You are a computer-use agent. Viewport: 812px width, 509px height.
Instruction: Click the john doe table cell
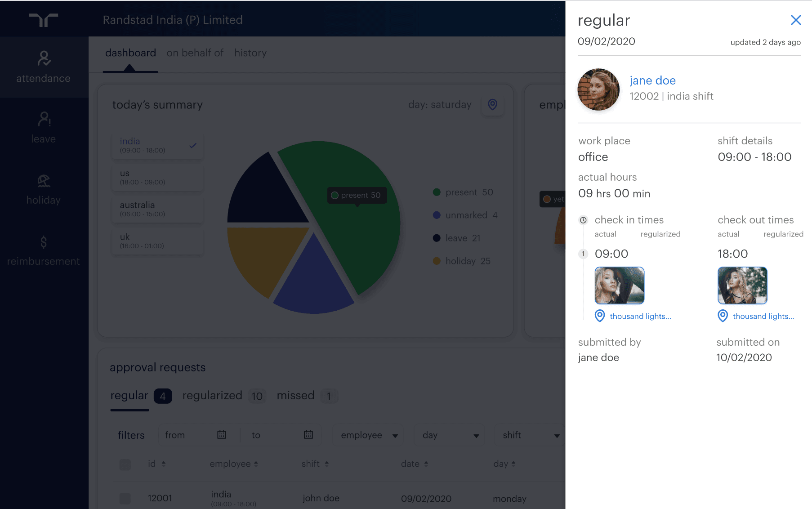click(x=321, y=498)
